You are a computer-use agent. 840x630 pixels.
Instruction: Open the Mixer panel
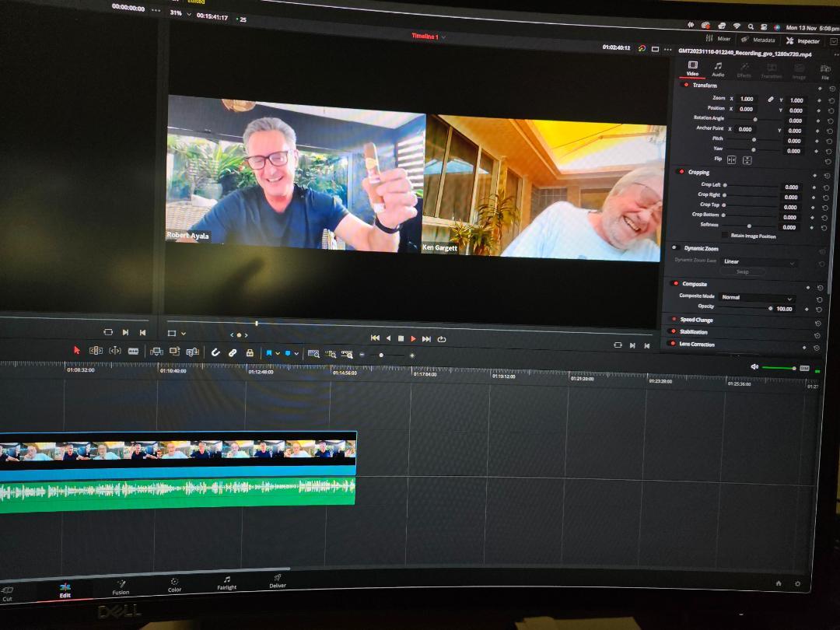pos(719,39)
